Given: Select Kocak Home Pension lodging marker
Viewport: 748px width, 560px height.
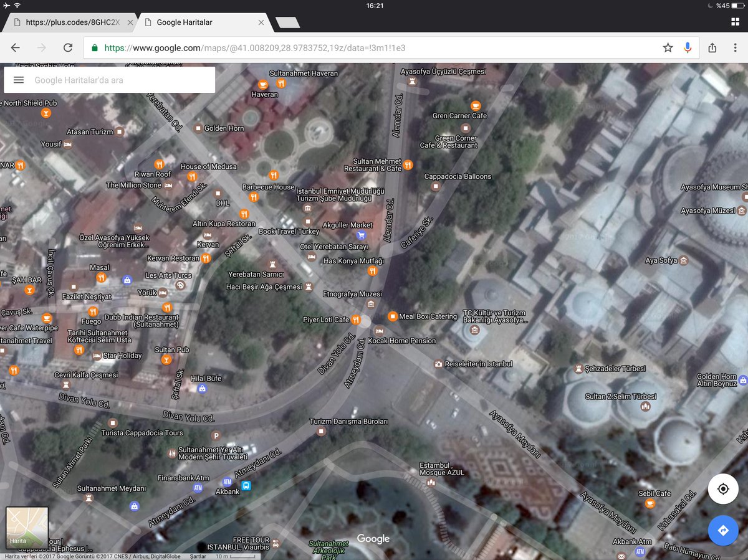Looking at the screenshot, I should tap(378, 331).
